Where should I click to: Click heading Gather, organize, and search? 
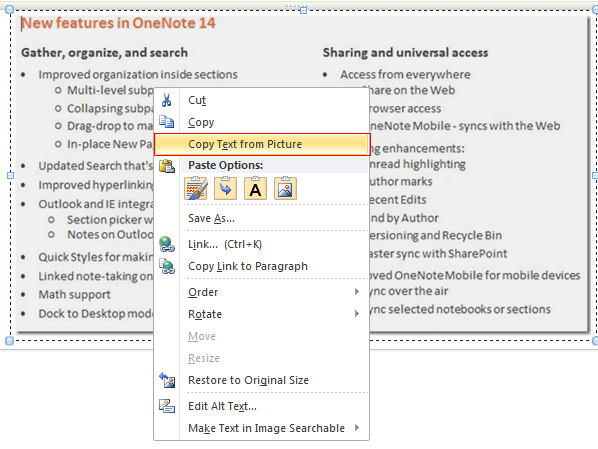pyautogui.click(x=104, y=52)
